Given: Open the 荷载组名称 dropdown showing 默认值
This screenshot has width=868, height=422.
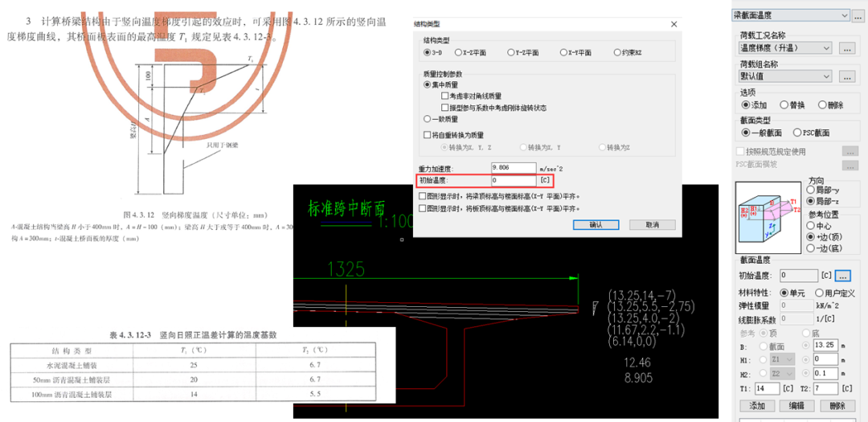Looking at the screenshot, I should (x=785, y=76).
